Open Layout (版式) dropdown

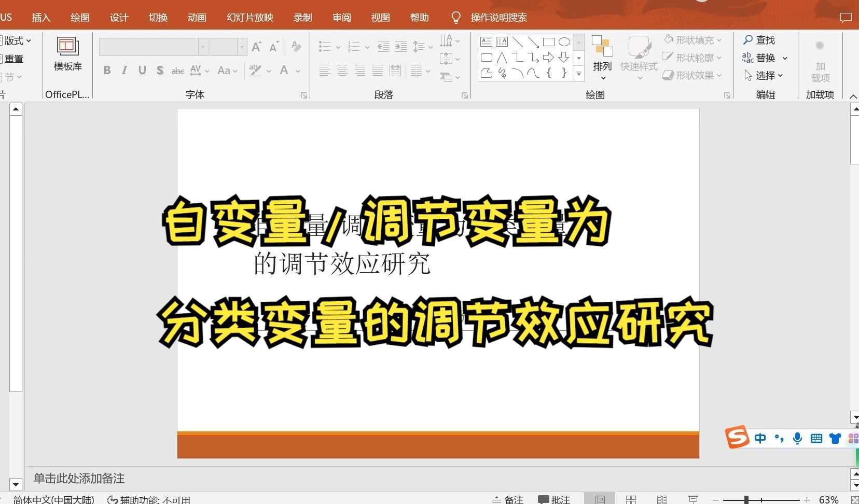pyautogui.click(x=17, y=40)
